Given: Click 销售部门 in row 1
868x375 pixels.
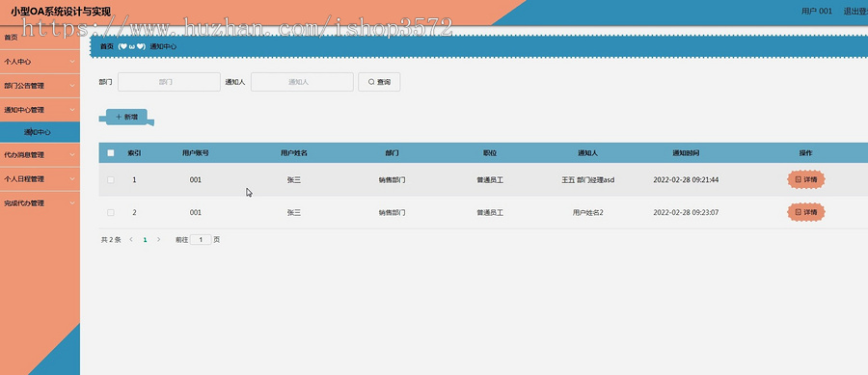Looking at the screenshot, I should pos(392,179).
